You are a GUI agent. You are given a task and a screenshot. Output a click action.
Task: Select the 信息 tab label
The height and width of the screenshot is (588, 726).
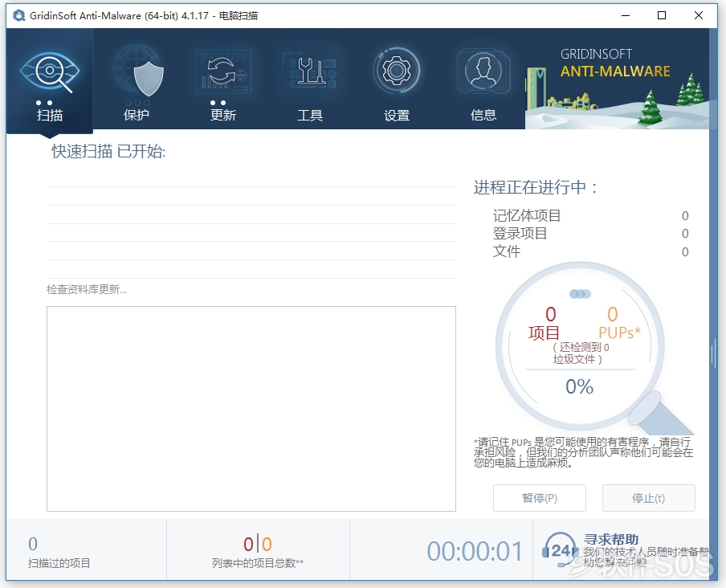[483, 115]
